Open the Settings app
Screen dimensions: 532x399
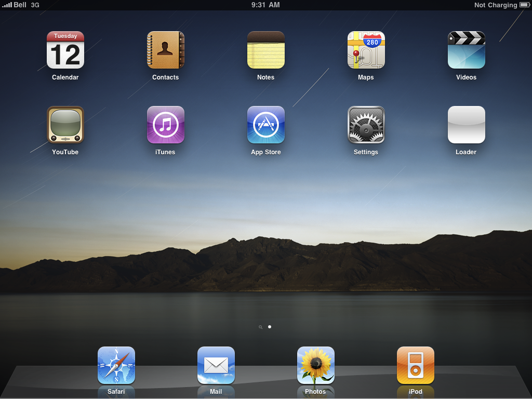coord(366,125)
